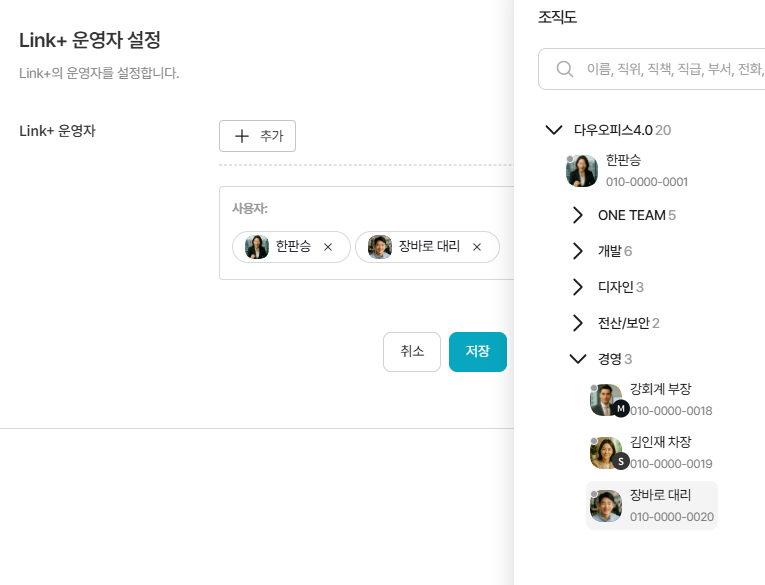
Task: Click 강회계 부장 profile photo
Action: coord(606,400)
